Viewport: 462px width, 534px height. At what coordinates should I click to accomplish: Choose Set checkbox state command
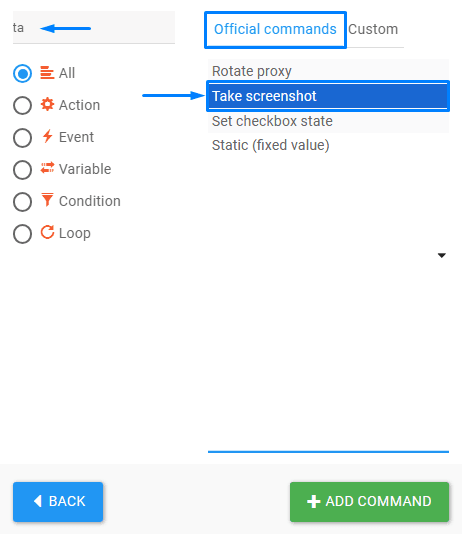[328, 121]
